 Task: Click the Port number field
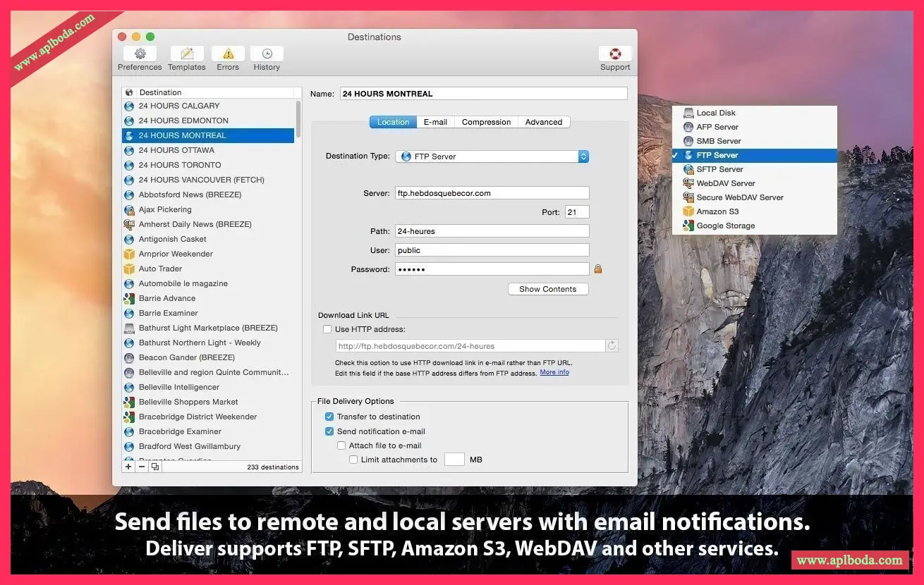point(577,212)
